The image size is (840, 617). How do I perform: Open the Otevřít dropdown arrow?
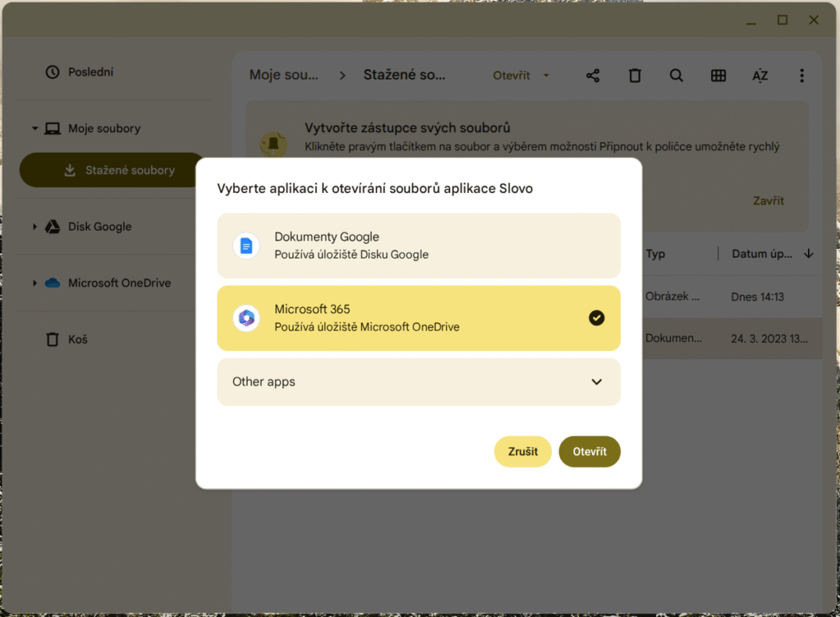tap(546, 75)
